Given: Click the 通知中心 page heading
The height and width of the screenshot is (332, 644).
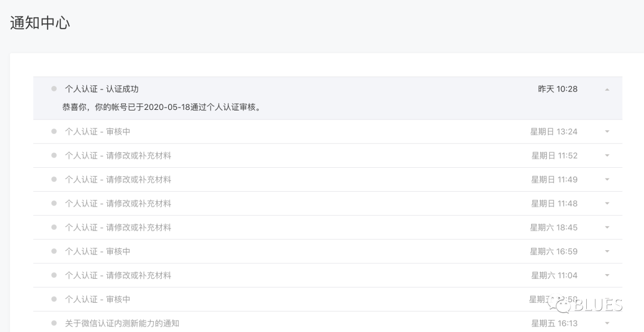Looking at the screenshot, I should (x=40, y=23).
